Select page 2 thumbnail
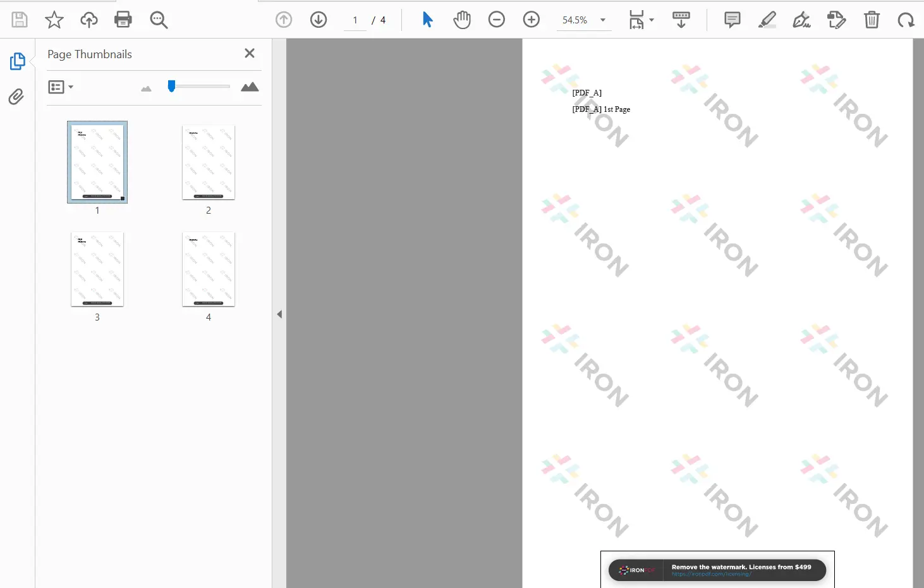Viewport: 924px width, 588px height. click(209, 162)
